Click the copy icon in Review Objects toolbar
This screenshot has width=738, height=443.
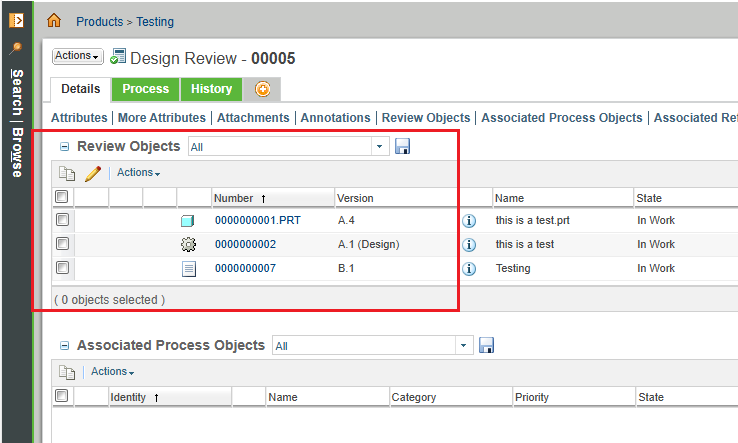tap(68, 173)
